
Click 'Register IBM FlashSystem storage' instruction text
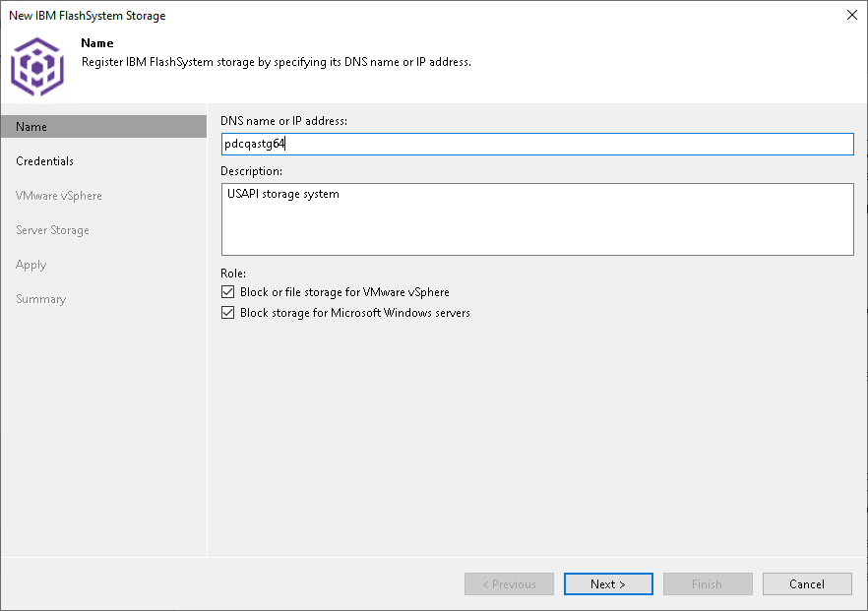pyautogui.click(x=277, y=62)
